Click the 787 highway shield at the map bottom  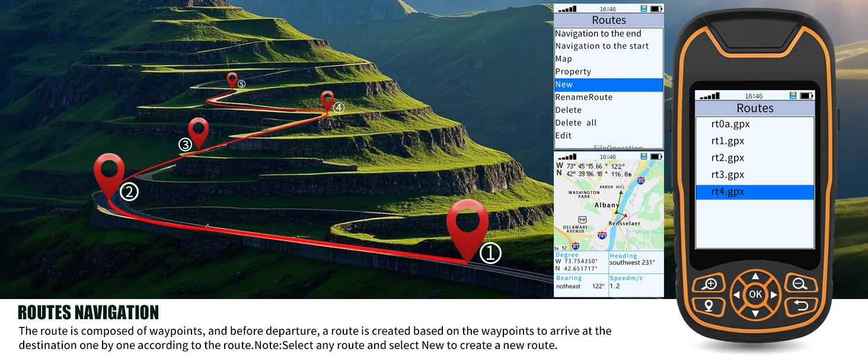[x=602, y=236]
